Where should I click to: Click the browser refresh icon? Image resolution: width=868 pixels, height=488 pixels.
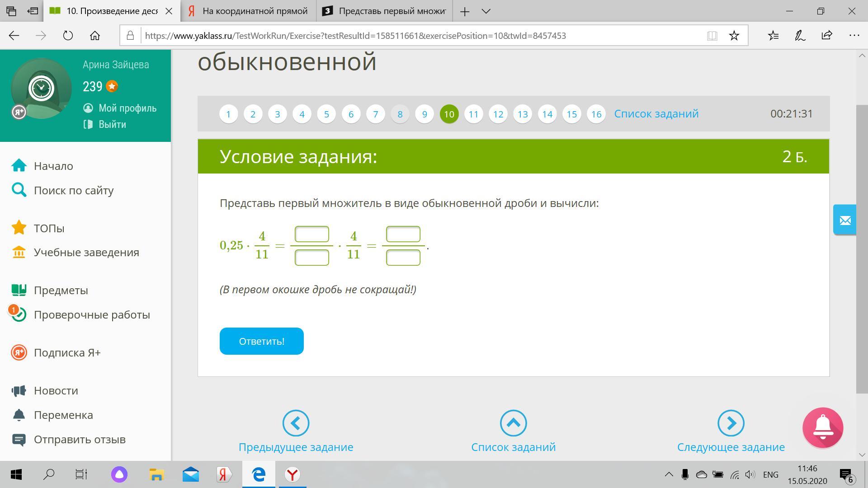[68, 36]
